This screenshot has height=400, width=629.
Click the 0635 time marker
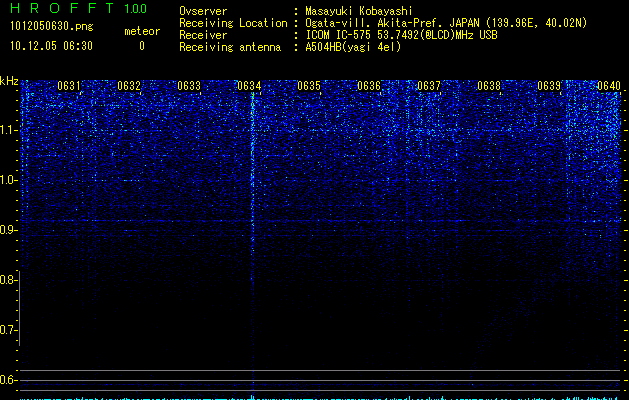(309, 86)
